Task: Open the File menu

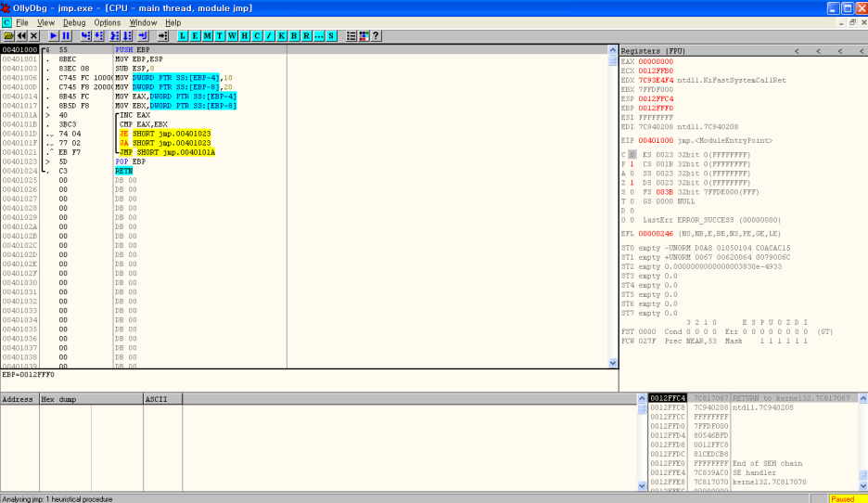Action: pyautogui.click(x=22, y=22)
